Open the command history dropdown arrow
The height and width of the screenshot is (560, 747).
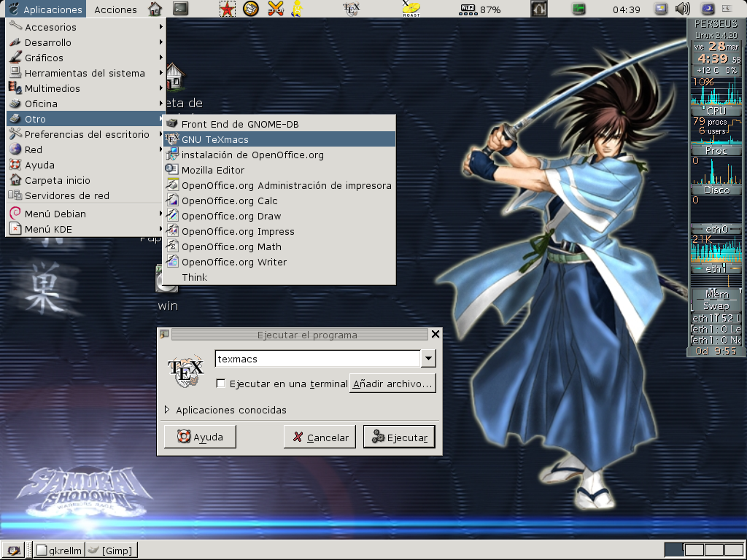428,359
